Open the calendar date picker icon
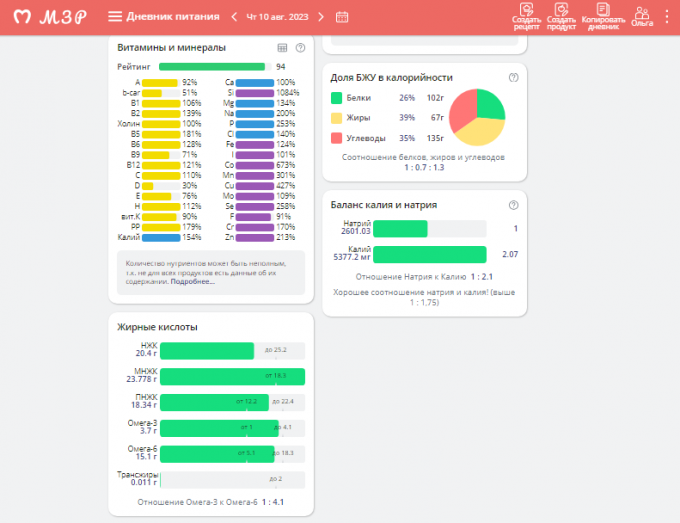Screen dimensions: 680x523 (342, 17)
